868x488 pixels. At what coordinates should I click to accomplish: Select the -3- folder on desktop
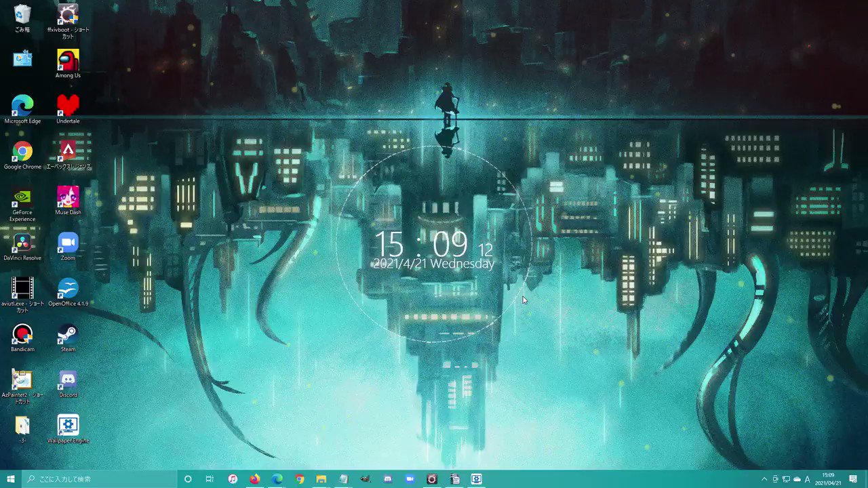pyautogui.click(x=22, y=429)
